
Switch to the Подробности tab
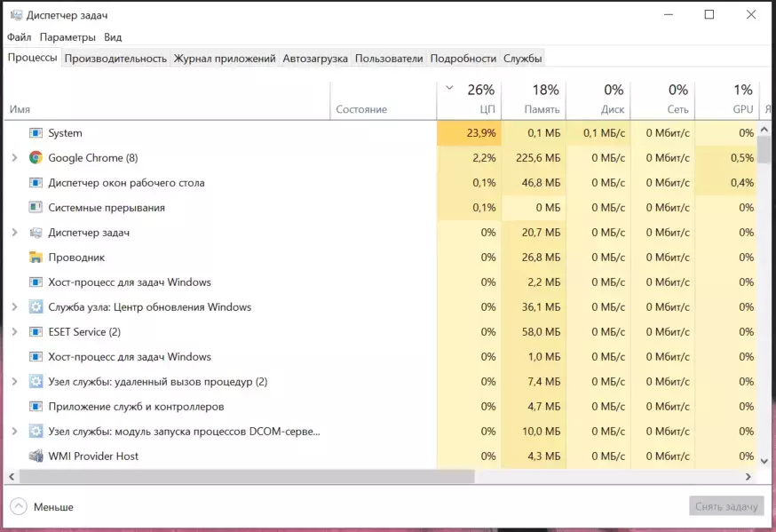coord(463,59)
